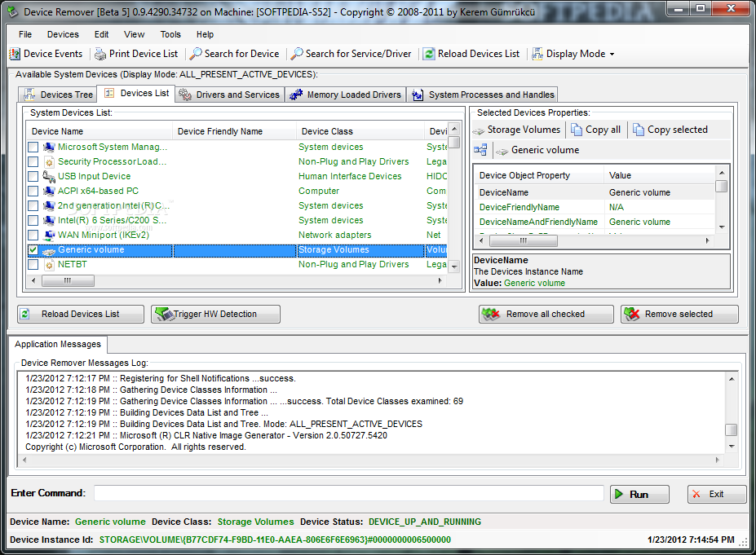Click the Device Class column header
This screenshot has width=756, height=555.
coord(359,131)
